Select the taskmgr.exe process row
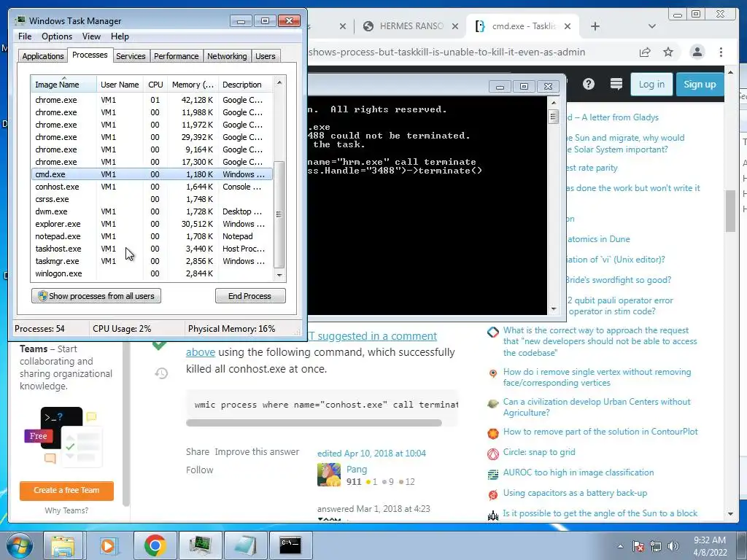The height and width of the screenshot is (560, 747). point(152,261)
